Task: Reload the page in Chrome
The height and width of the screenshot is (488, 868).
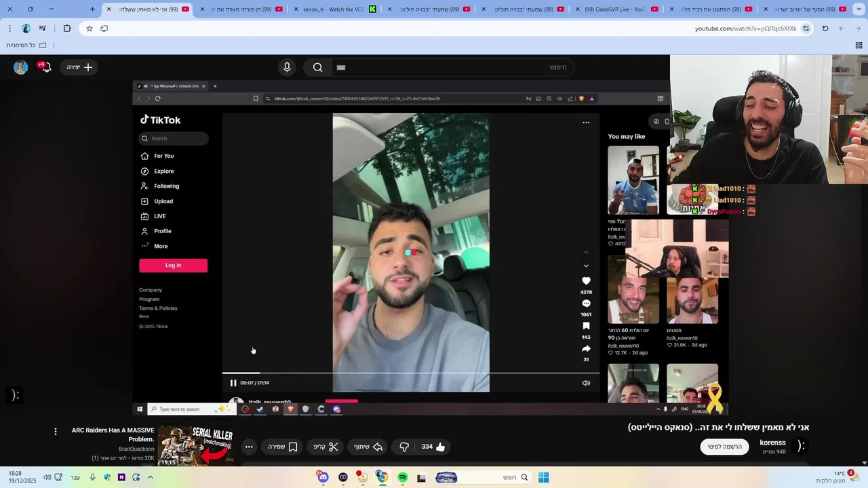Action: coord(825,28)
